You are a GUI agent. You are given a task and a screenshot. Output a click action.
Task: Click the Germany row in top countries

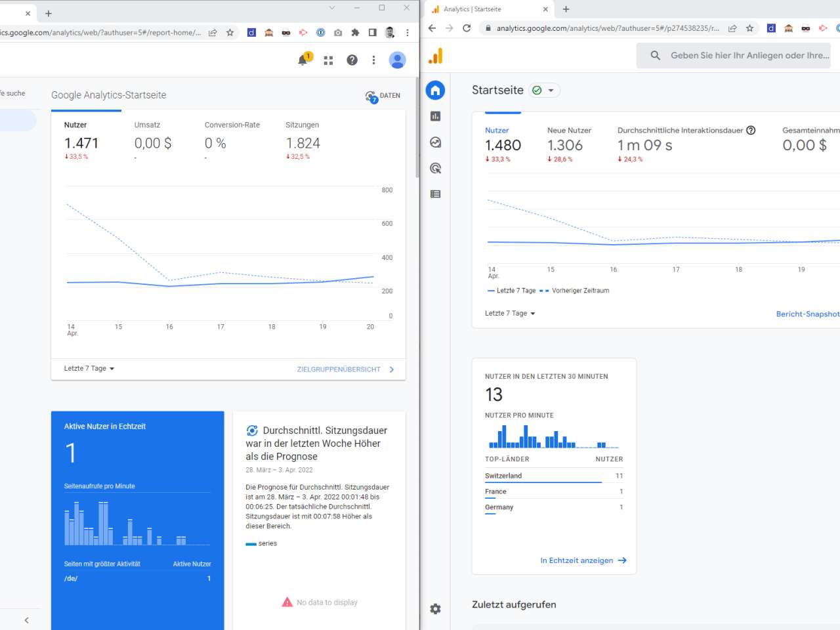coord(554,508)
